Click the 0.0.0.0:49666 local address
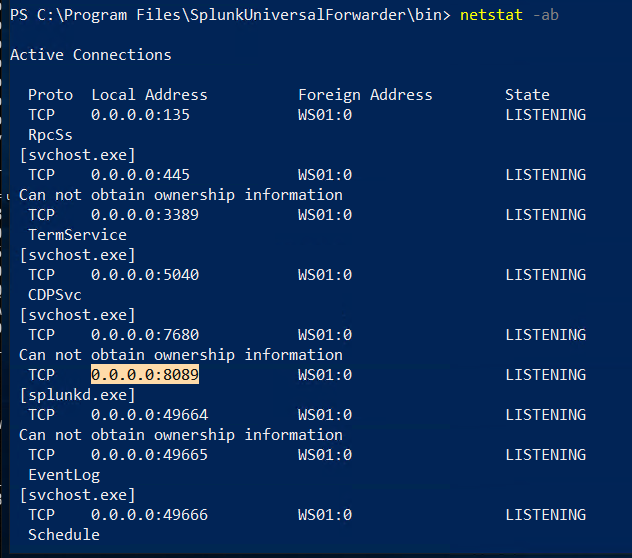 tap(149, 515)
